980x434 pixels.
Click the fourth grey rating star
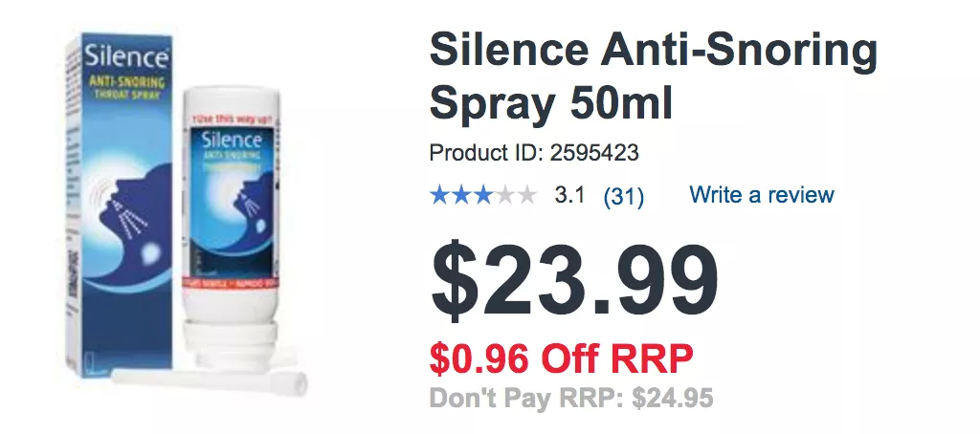pos(504,195)
